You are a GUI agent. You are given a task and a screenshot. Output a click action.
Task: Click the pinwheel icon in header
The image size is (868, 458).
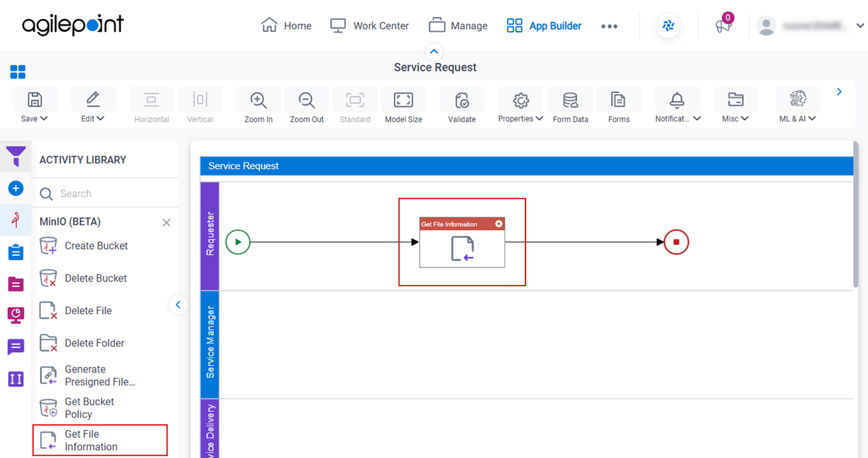[x=669, y=26]
